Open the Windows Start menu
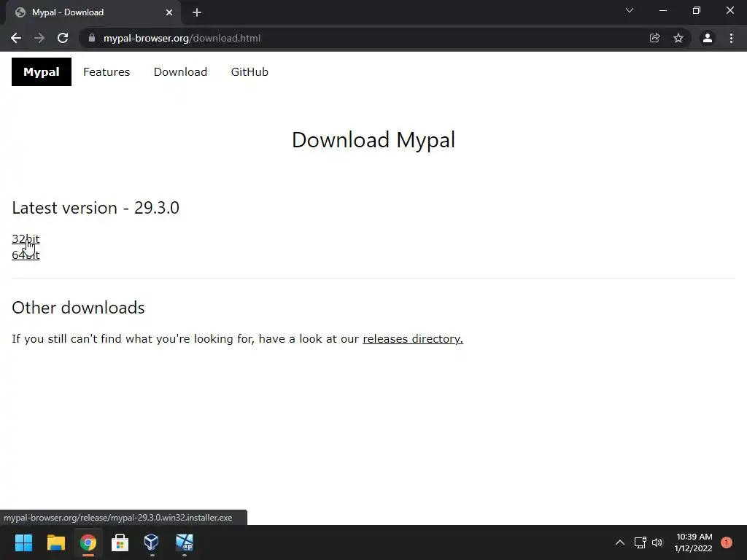 [23, 542]
